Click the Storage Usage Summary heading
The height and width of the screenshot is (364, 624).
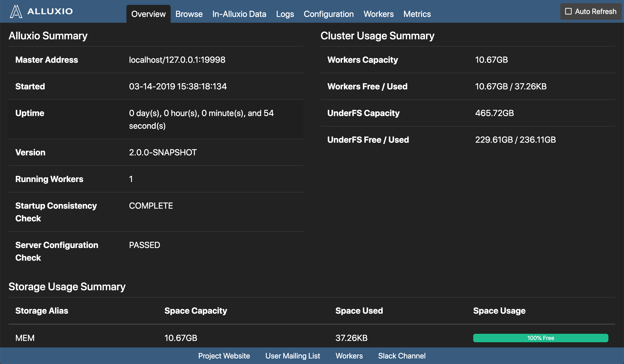(x=67, y=286)
